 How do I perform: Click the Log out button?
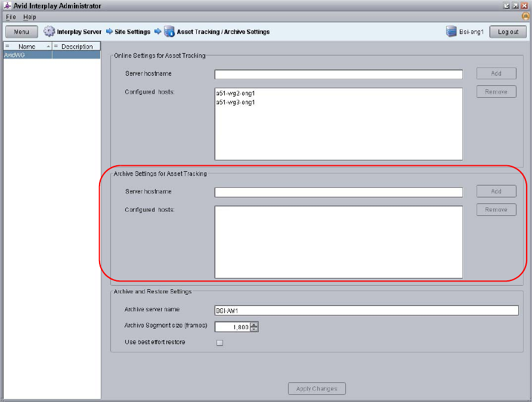(x=508, y=32)
